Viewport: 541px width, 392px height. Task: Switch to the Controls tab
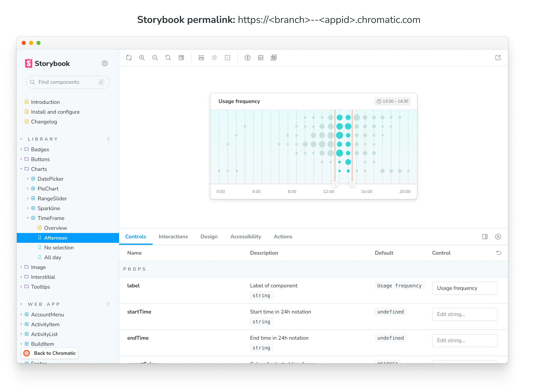[x=136, y=237]
